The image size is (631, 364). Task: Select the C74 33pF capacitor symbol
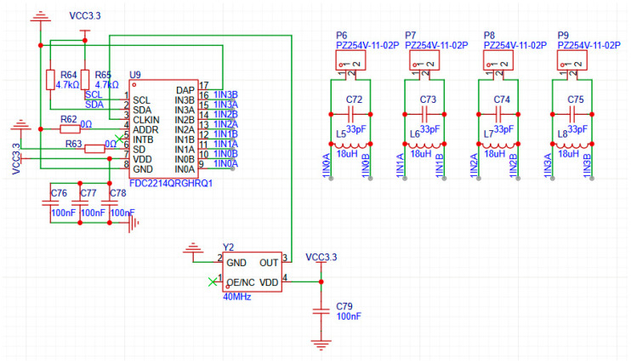pyautogui.click(x=498, y=114)
